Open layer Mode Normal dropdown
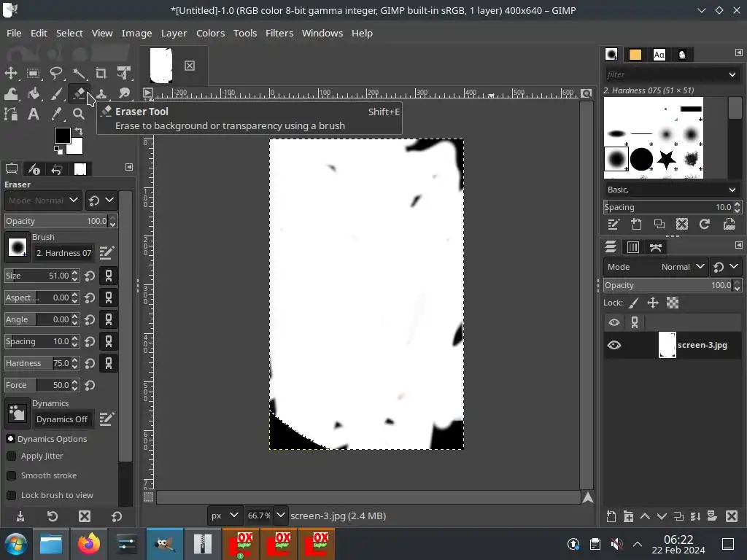 click(656, 267)
